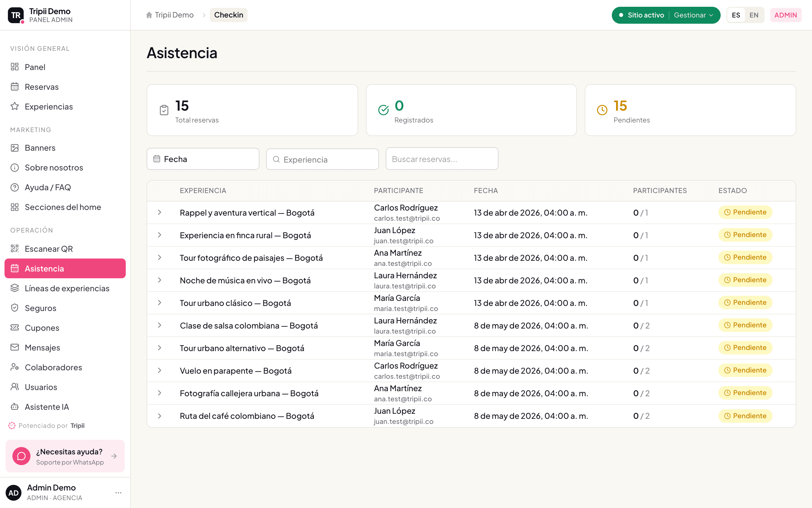Click the EXPERIENCIA column header
Image resolution: width=812 pixels, height=508 pixels.
click(203, 190)
